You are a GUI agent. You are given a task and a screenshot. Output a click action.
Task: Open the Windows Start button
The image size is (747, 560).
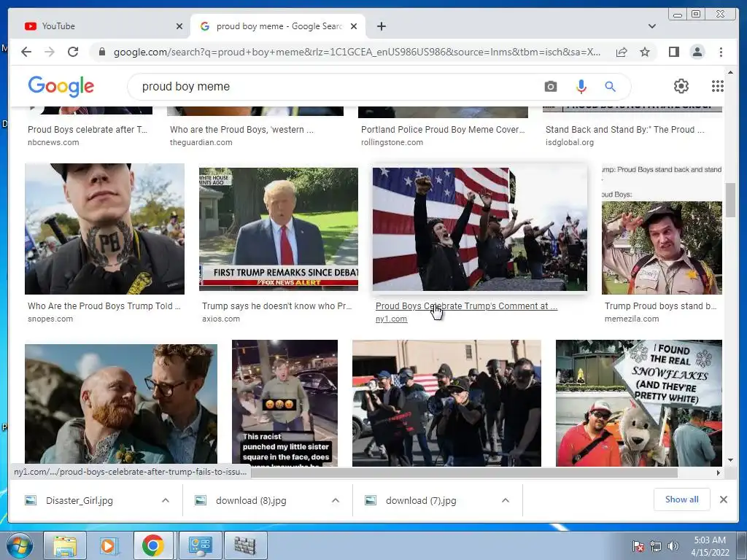point(20,545)
